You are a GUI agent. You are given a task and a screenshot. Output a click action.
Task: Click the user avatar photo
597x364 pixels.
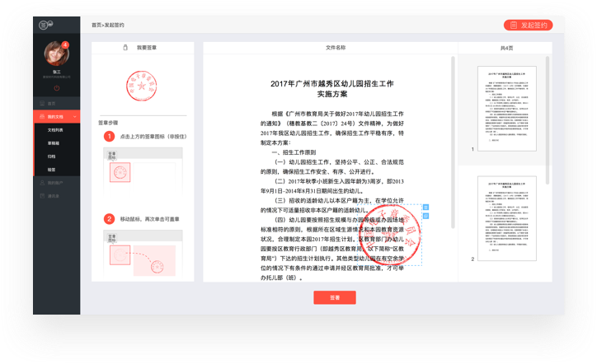[x=55, y=54]
